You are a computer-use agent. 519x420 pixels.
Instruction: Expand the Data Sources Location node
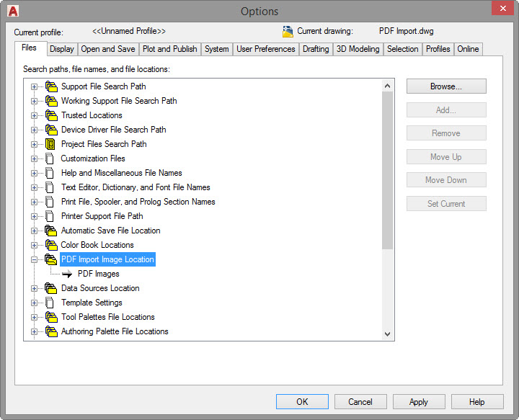point(34,288)
